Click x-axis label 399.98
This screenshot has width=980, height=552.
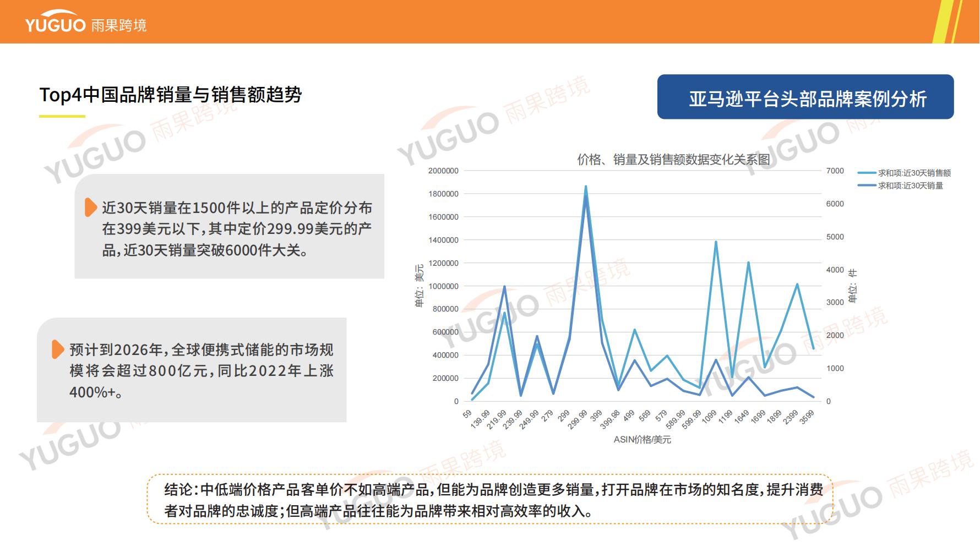pos(610,419)
